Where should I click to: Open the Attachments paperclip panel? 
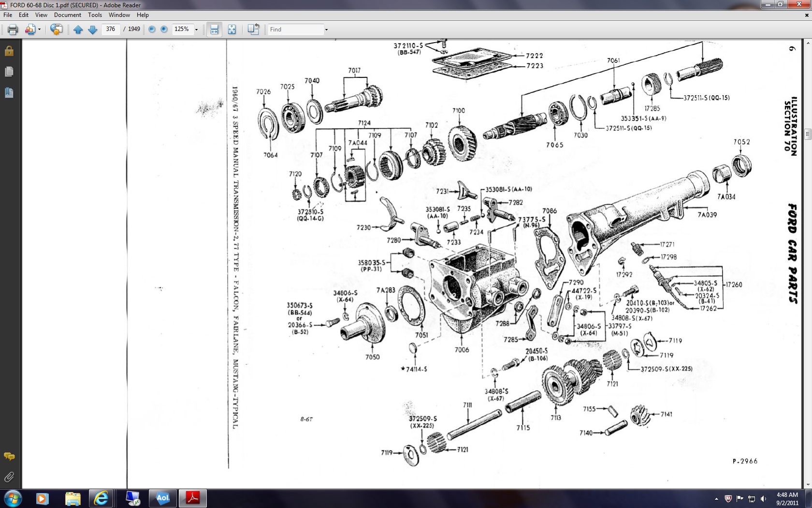point(9,478)
